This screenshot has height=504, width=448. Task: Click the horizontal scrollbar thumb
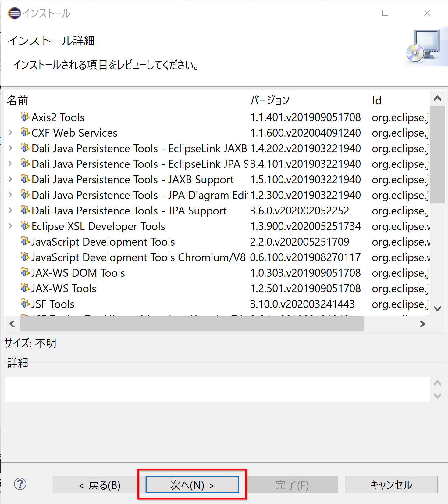pyautogui.click(x=192, y=324)
